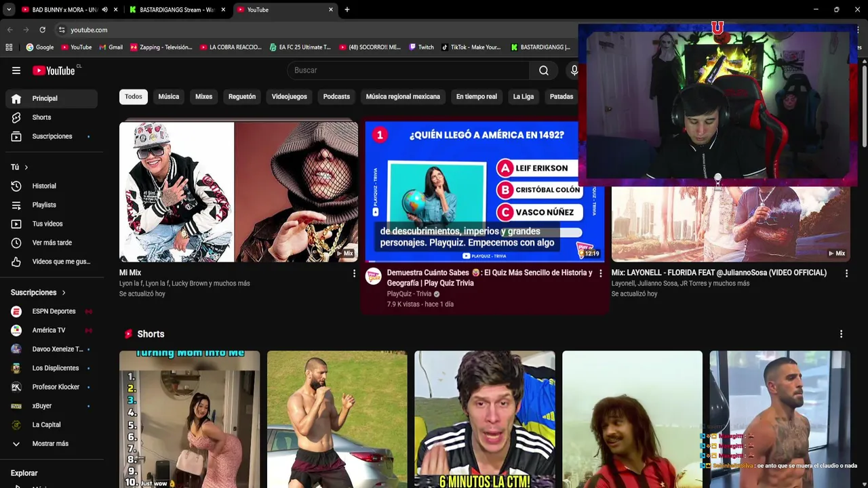This screenshot has width=868, height=488.
Task: Select the Podcasts filter chip
Action: click(x=336, y=96)
